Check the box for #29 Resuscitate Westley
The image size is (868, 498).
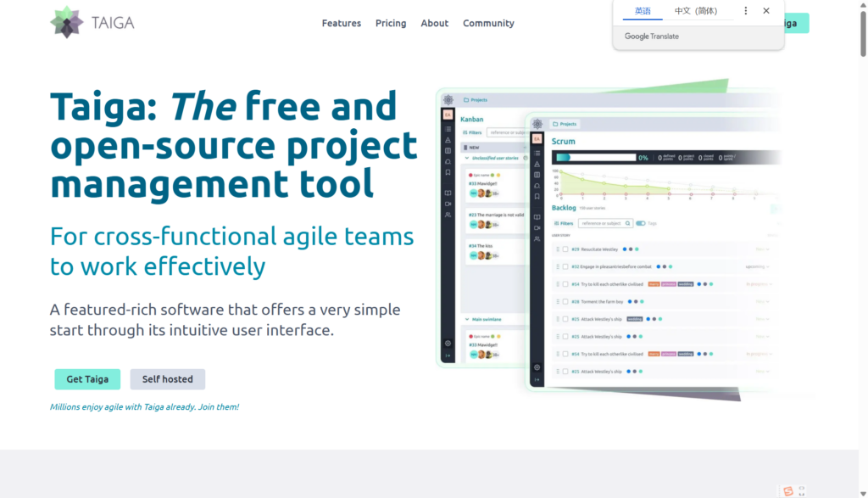point(565,249)
